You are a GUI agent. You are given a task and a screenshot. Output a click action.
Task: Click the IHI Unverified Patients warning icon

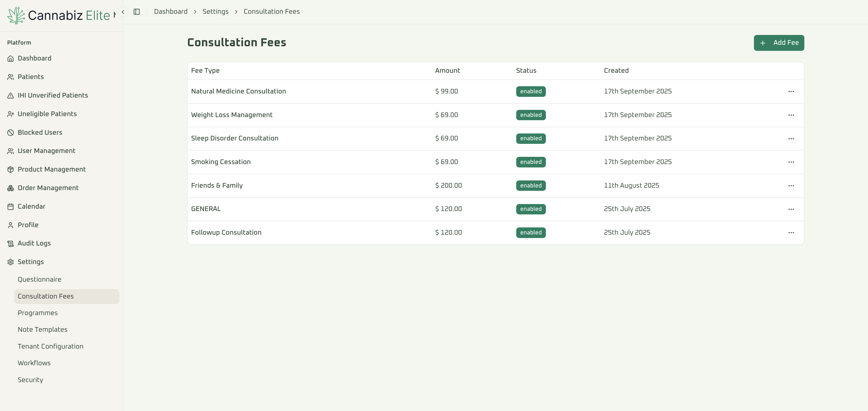(x=10, y=95)
